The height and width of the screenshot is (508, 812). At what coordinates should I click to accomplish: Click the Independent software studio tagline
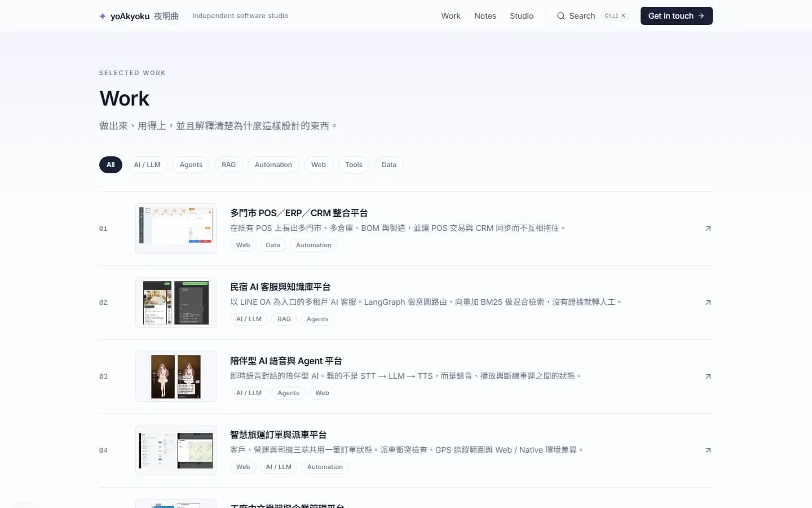[x=240, y=16]
